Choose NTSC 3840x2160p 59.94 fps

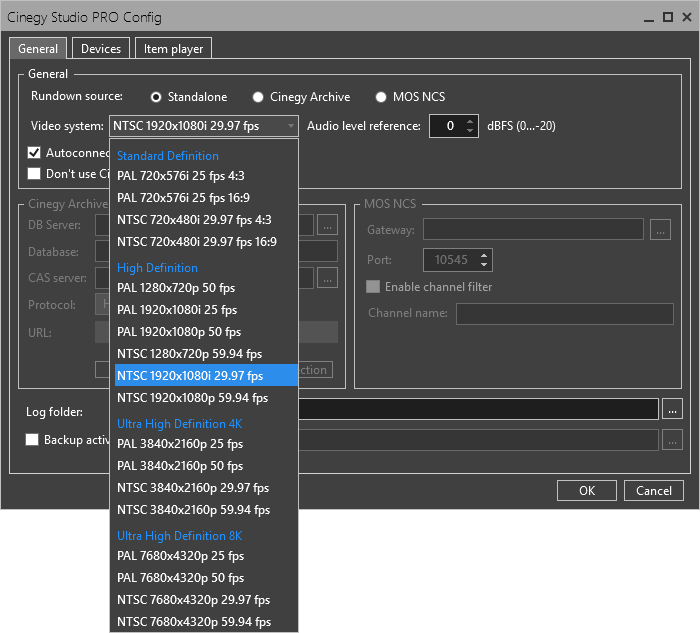pyautogui.click(x=204, y=509)
